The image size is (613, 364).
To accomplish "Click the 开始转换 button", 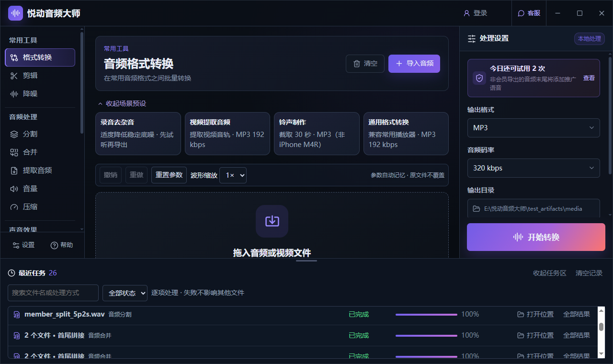I will tap(536, 237).
